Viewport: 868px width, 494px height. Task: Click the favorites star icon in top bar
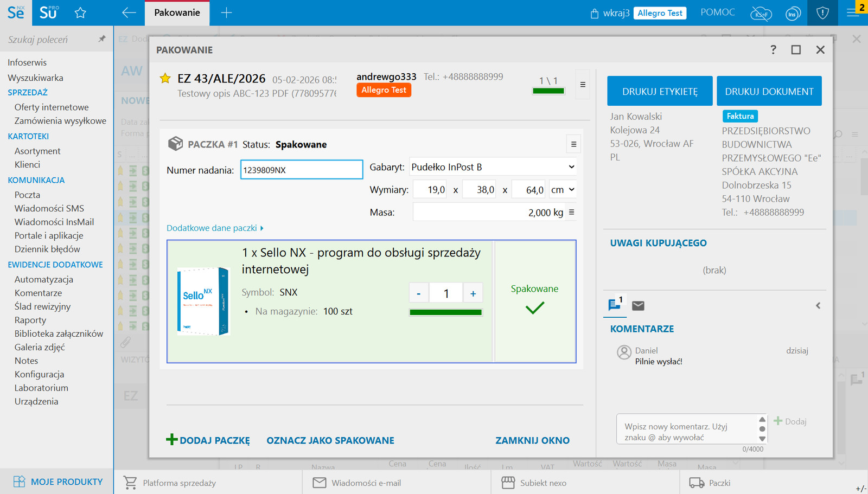[80, 13]
